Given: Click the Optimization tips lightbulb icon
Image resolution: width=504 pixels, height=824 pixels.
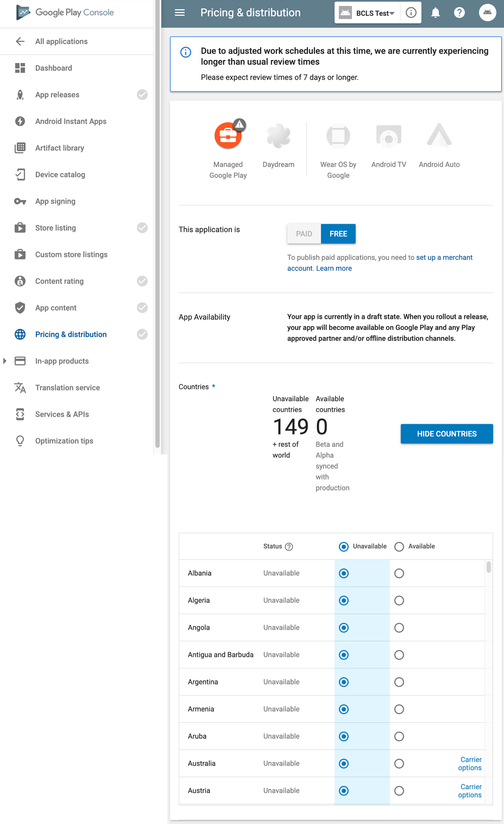Looking at the screenshot, I should coord(20,441).
